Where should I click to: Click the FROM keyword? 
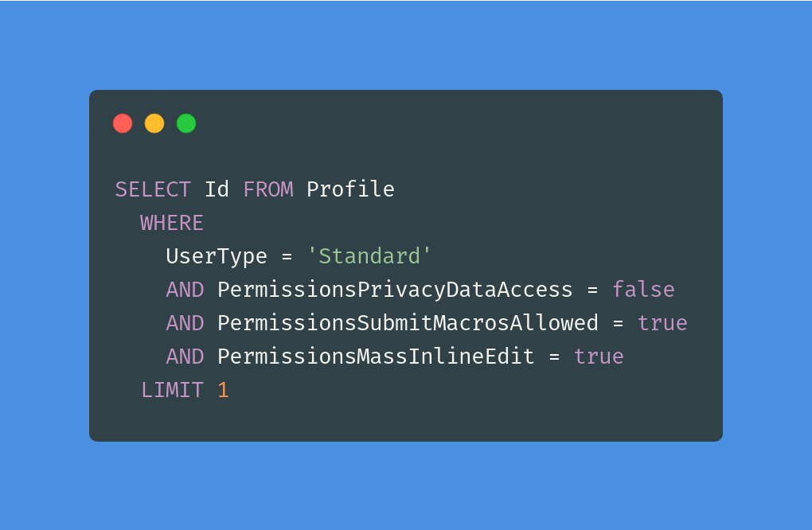tap(267, 189)
